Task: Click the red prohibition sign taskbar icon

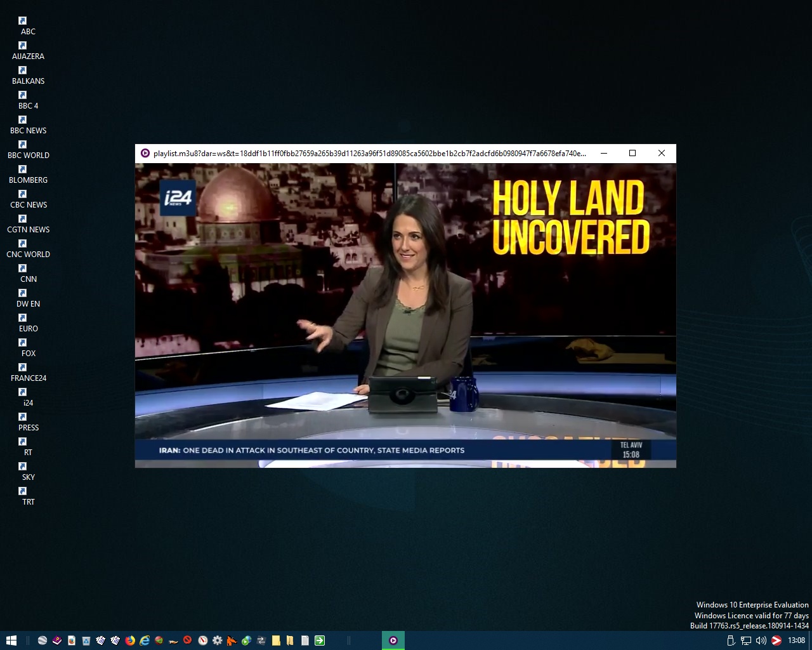Action: pos(188,640)
